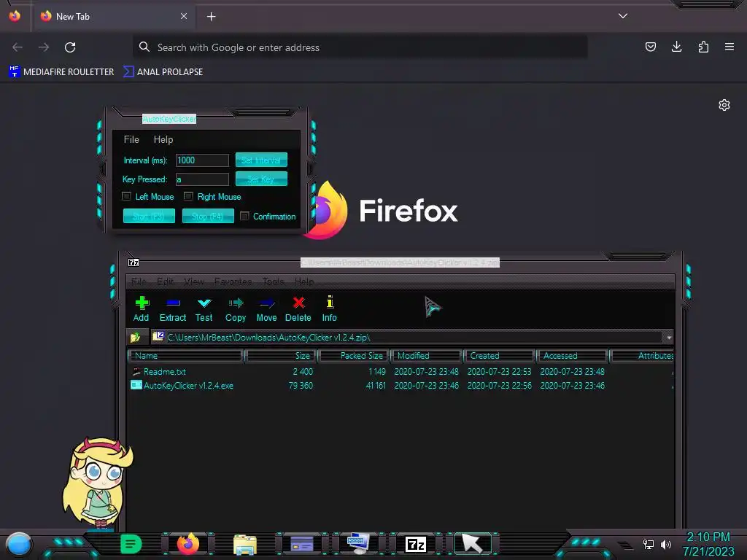Image resolution: width=747 pixels, height=560 pixels.
Task: Sort by Name column header
Action: [185, 356]
